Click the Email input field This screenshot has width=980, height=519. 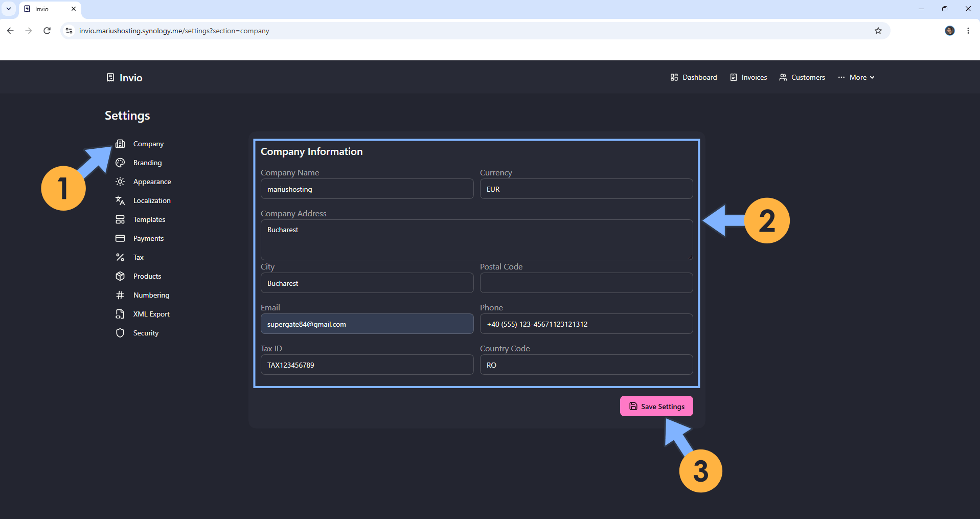(x=367, y=324)
